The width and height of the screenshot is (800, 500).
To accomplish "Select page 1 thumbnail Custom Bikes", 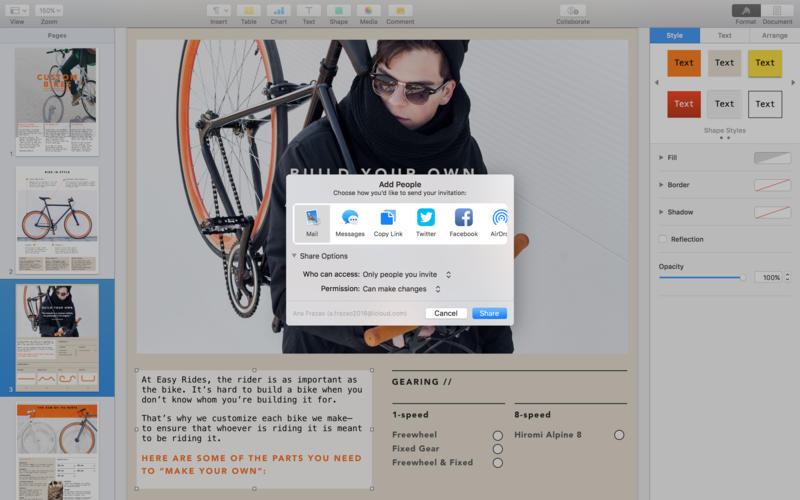I will pos(57,102).
